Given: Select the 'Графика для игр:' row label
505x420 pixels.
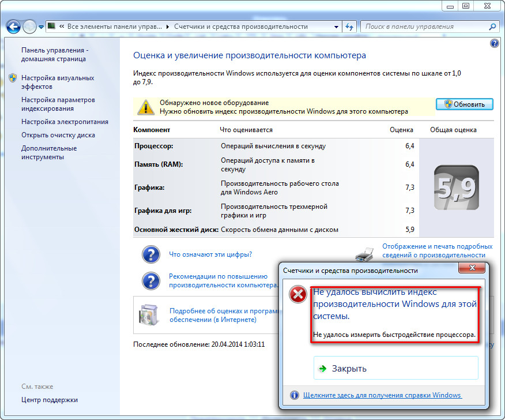Looking at the screenshot, I should [x=163, y=211].
